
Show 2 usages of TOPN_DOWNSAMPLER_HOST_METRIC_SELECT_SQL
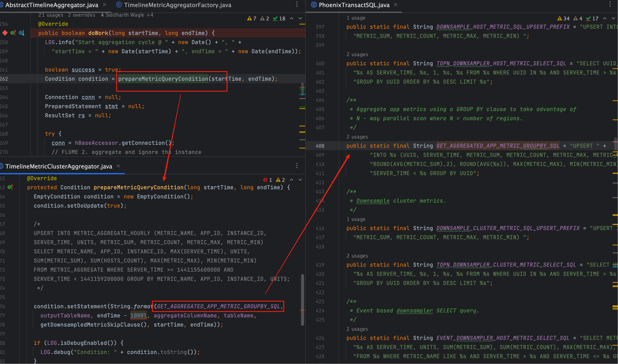(x=357, y=54)
